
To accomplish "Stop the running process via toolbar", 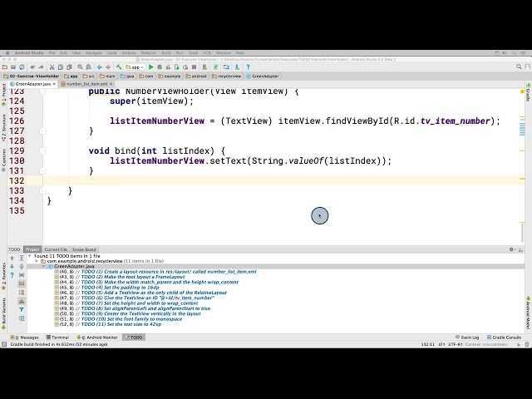I will (x=194, y=67).
